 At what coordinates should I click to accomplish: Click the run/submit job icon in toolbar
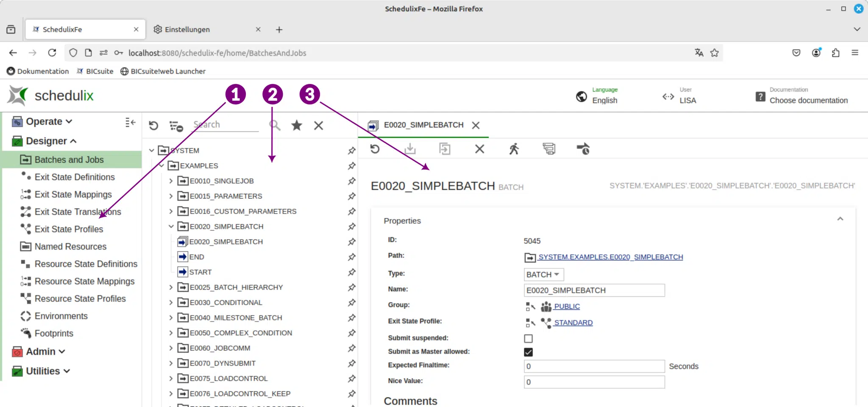coord(514,149)
